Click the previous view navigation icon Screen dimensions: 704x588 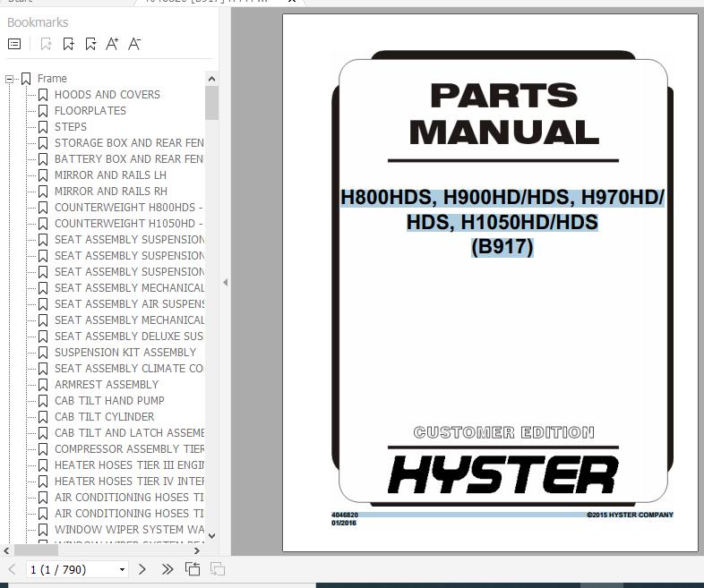[193, 569]
